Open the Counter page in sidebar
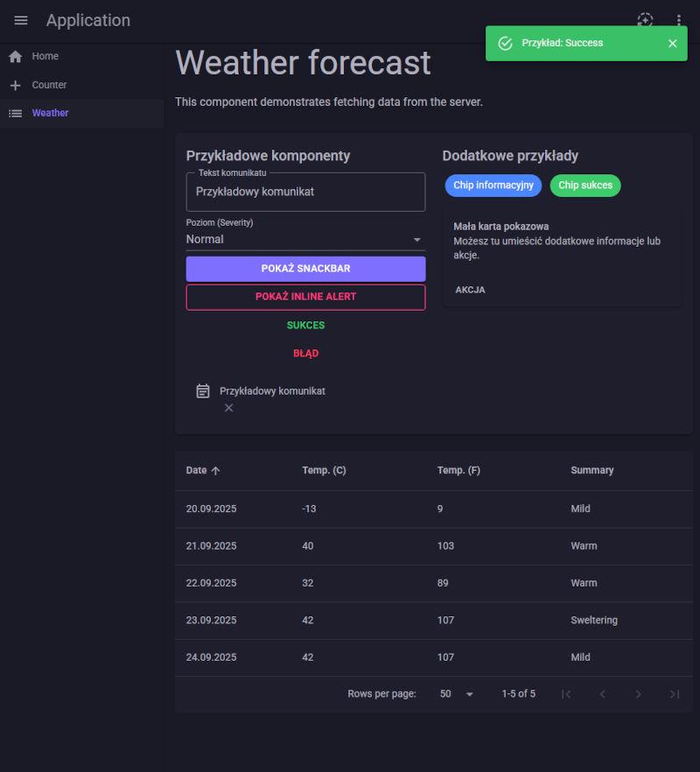The width and height of the screenshot is (700, 772). click(49, 85)
